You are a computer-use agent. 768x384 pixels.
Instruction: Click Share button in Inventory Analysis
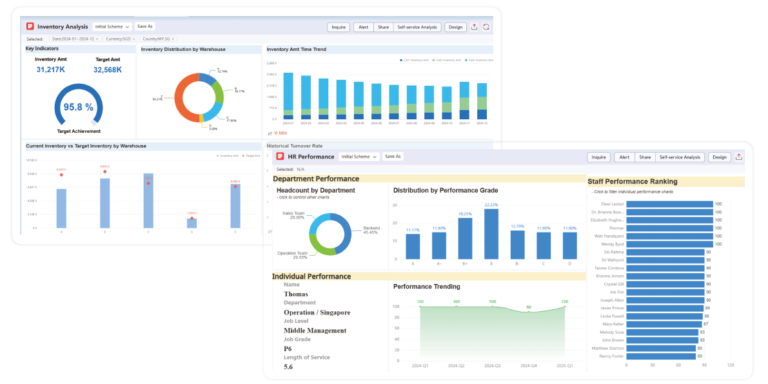tap(384, 27)
